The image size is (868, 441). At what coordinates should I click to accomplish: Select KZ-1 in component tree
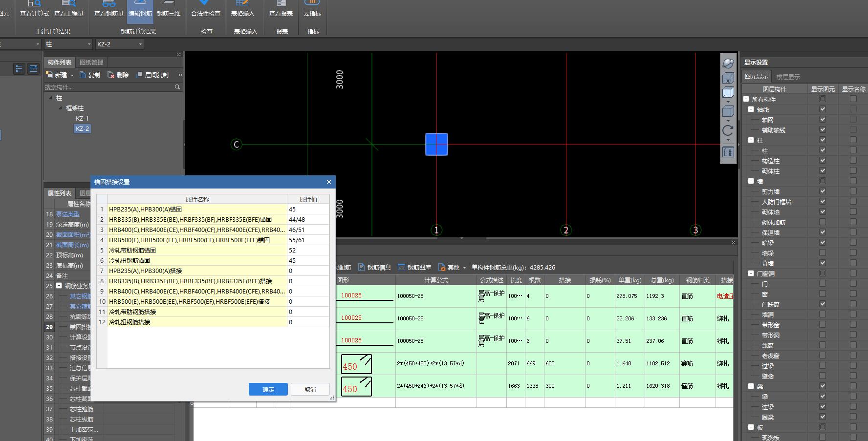[82, 118]
